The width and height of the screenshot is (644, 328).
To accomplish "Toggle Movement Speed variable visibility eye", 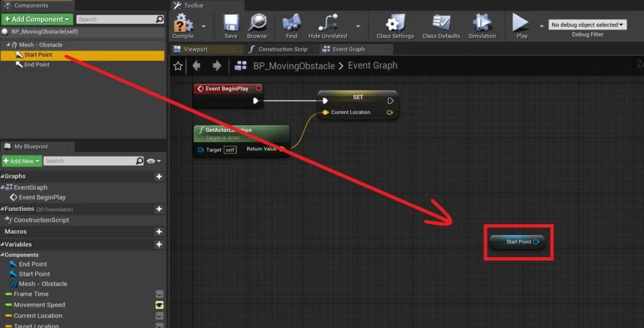I will pyautogui.click(x=160, y=305).
